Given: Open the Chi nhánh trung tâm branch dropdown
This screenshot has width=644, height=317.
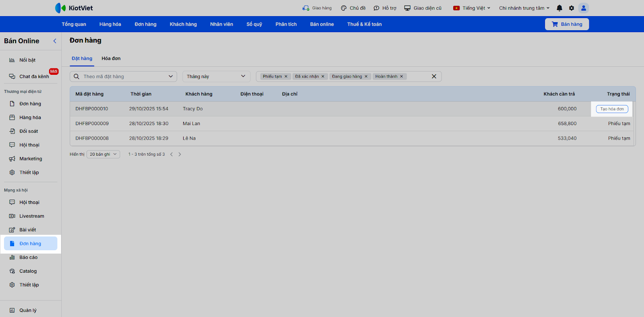Looking at the screenshot, I should tap(524, 8).
